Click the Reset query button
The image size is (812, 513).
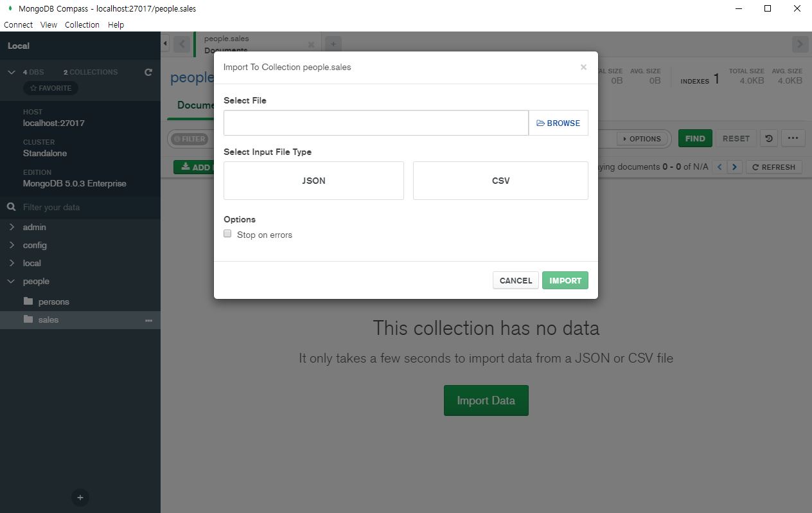coord(736,138)
